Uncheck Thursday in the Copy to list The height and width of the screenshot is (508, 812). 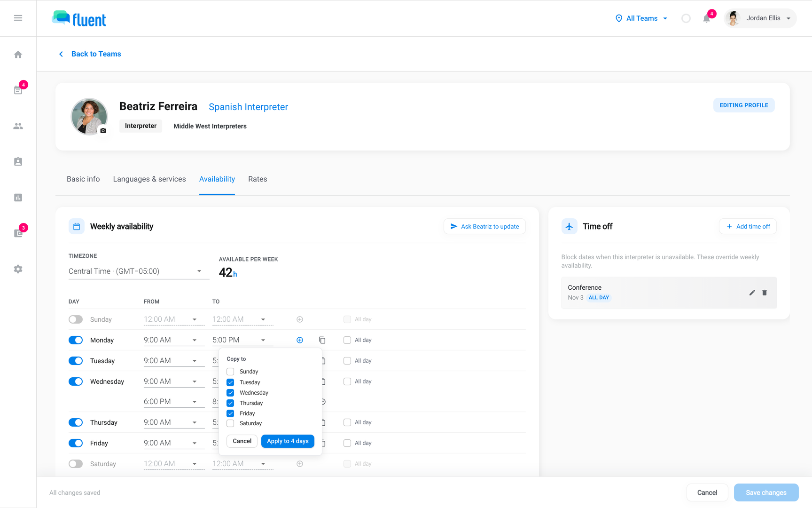click(230, 403)
